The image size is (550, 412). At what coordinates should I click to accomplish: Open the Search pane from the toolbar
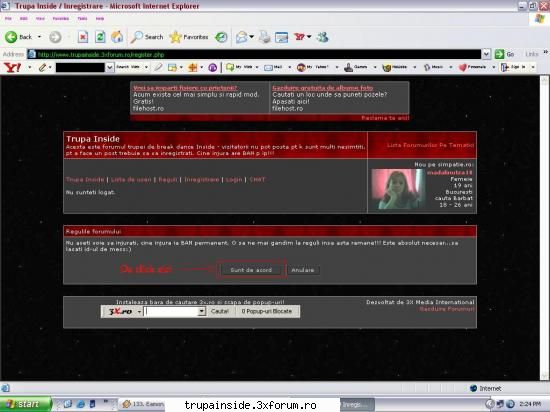point(147,37)
